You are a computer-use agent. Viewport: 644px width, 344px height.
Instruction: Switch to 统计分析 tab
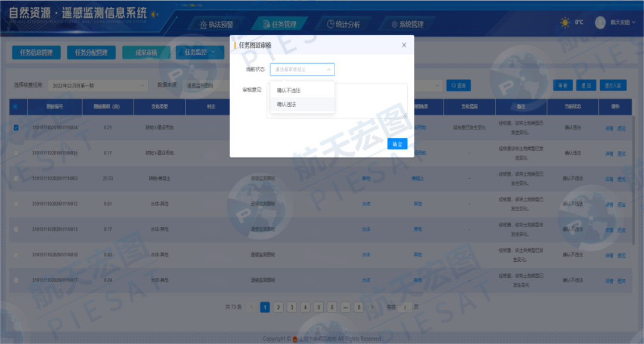[x=344, y=24]
